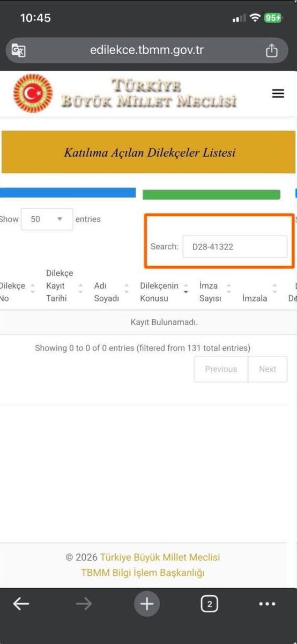Viewport: 297px width, 644px height.
Task: Sort by Dilekçe Kayıt Tarihi column
Action: 64,286
